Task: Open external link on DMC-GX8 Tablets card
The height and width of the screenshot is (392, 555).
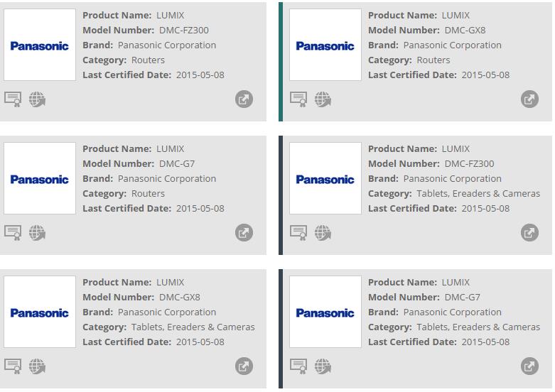Action: point(244,366)
